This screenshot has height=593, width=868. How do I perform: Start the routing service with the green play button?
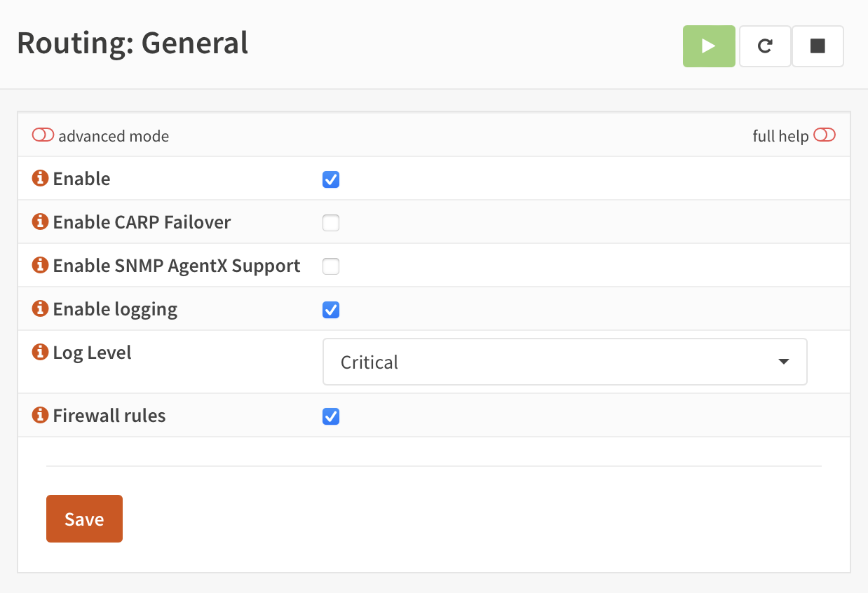pyautogui.click(x=709, y=46)
